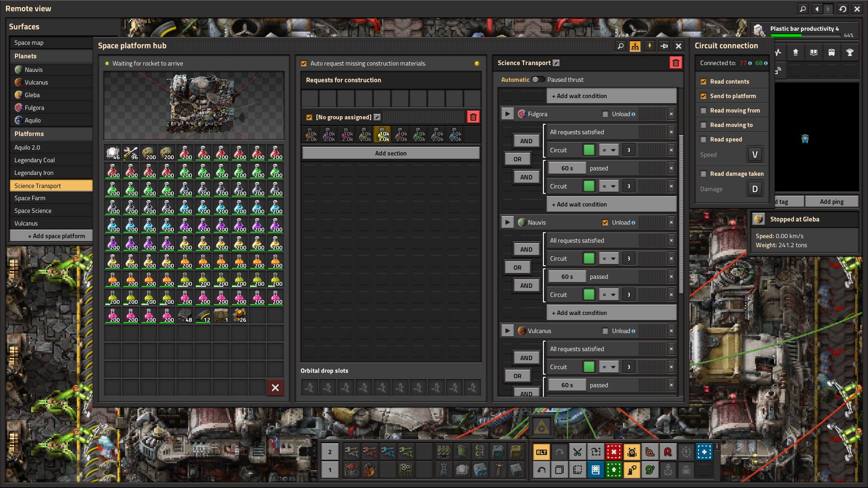Click the trash icon for request group
Viewport: 868px width, 488px height.
(x=473, y=117)
